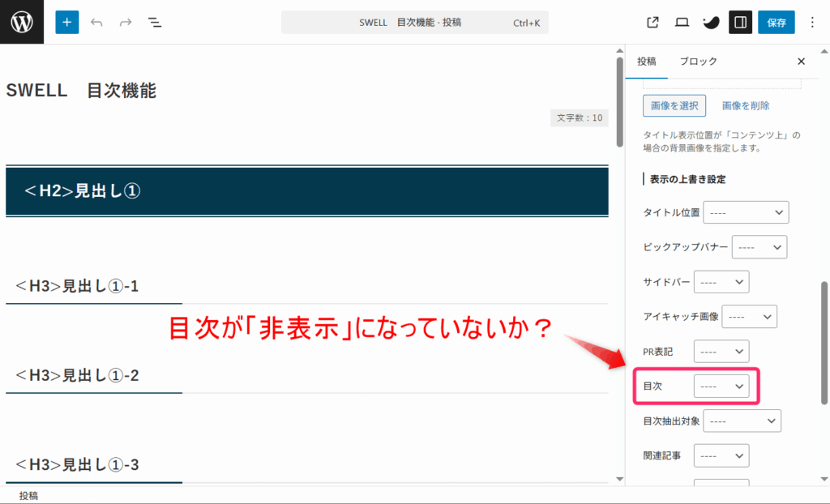Switch to the ブロック tab
Screen dimensions: 830x504
(x=698, y=62)
